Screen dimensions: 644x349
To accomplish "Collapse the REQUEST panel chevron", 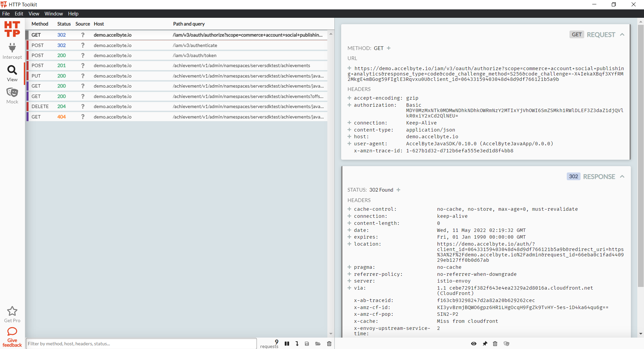I will [x=623, y=35].
